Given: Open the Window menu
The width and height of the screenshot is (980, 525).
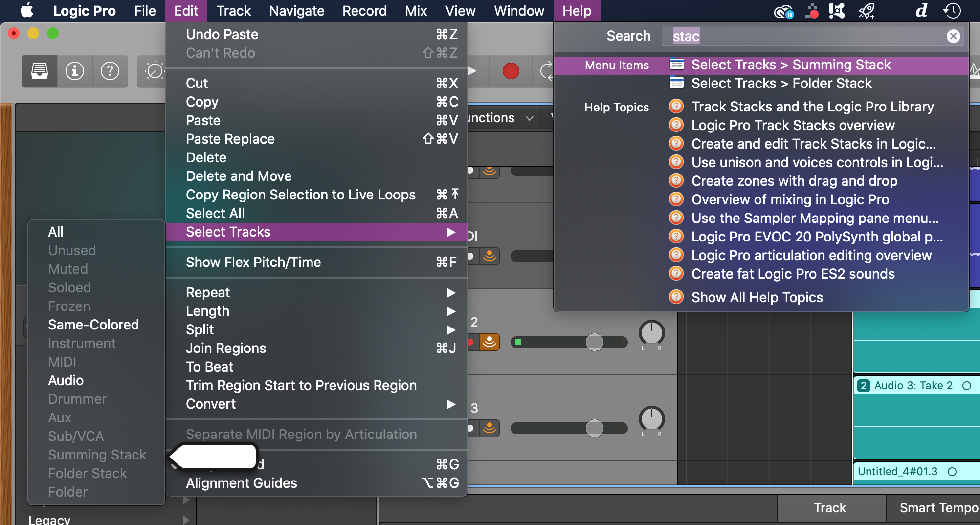Looking at the screenshot, I should pos(519,11).
